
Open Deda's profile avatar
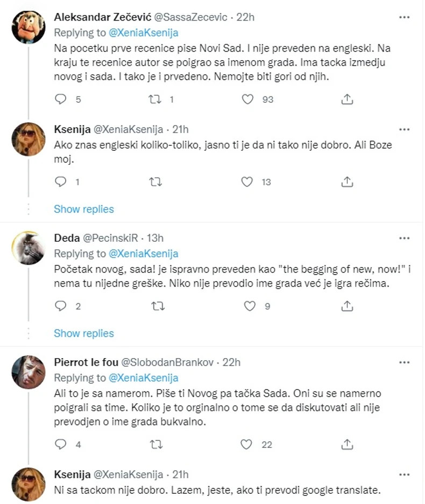coord(29,249)
